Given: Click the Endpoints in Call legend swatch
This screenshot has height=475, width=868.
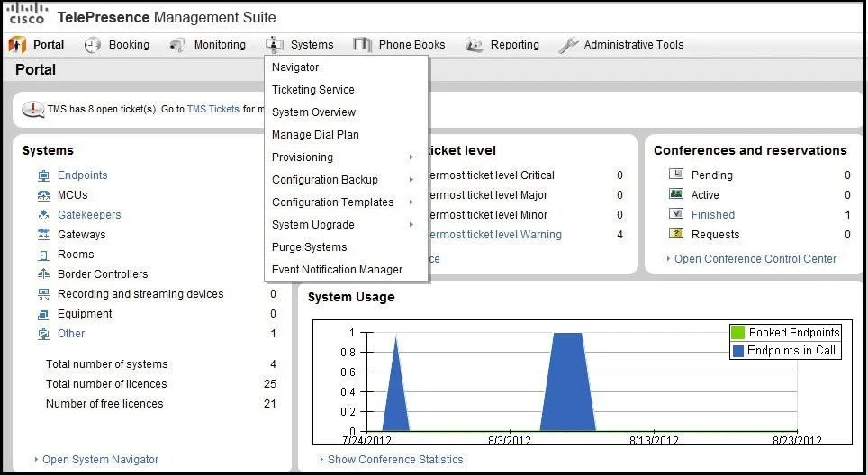Looking at the screenshot, I should (738, 351).
